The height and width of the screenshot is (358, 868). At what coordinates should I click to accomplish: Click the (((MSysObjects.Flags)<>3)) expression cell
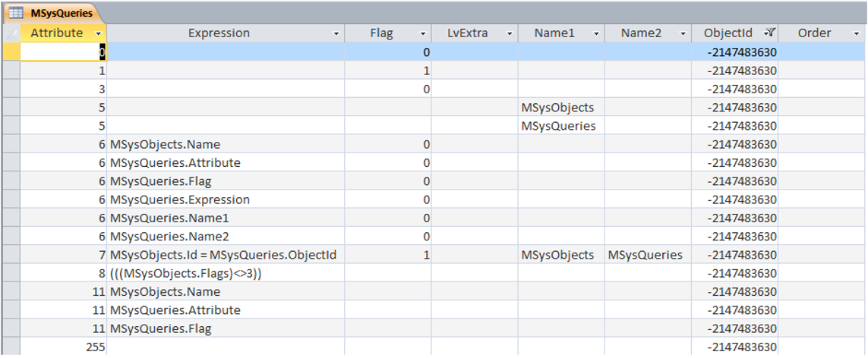226,274
